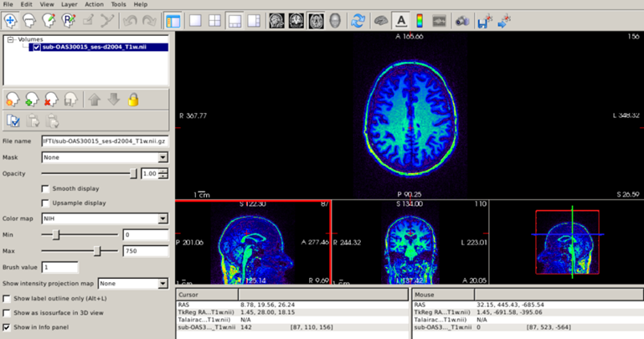
Task: Take a screenshot with camera icon
Action: (462, 21)
